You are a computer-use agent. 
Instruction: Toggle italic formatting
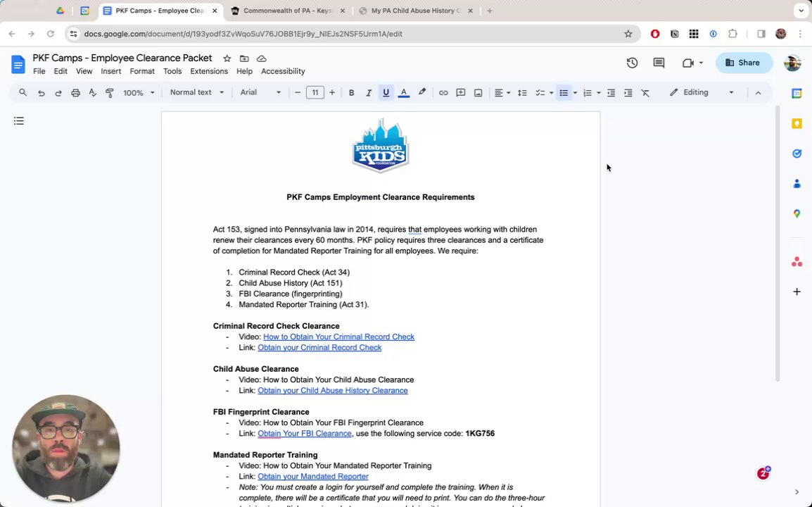click(x=369, y=93)
